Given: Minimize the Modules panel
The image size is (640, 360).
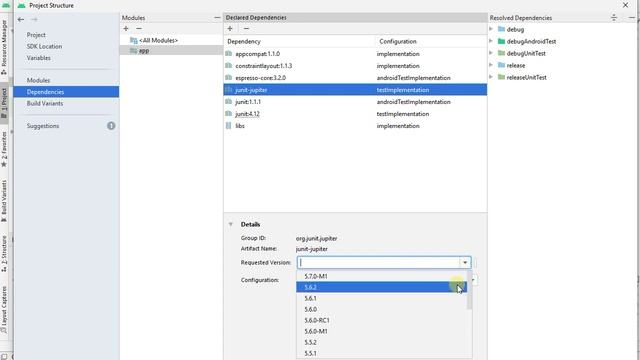Looking at the screenshot, I should [x=217, y=18].
